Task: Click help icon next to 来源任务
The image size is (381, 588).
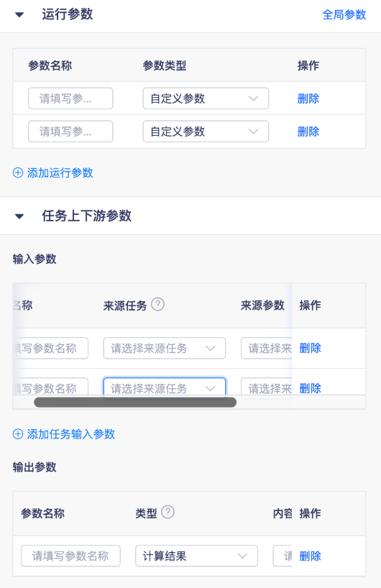Action: tap(158, 304)
